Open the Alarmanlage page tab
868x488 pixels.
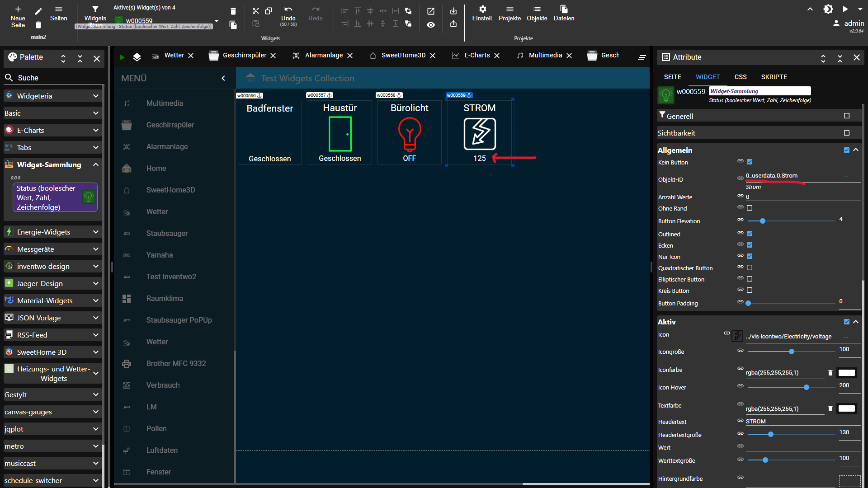point(324,55)
